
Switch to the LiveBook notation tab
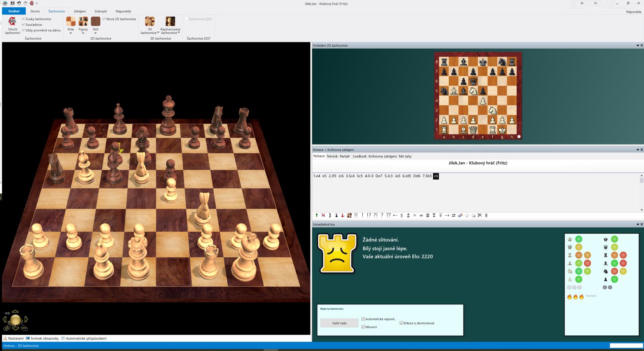[360, 156]
